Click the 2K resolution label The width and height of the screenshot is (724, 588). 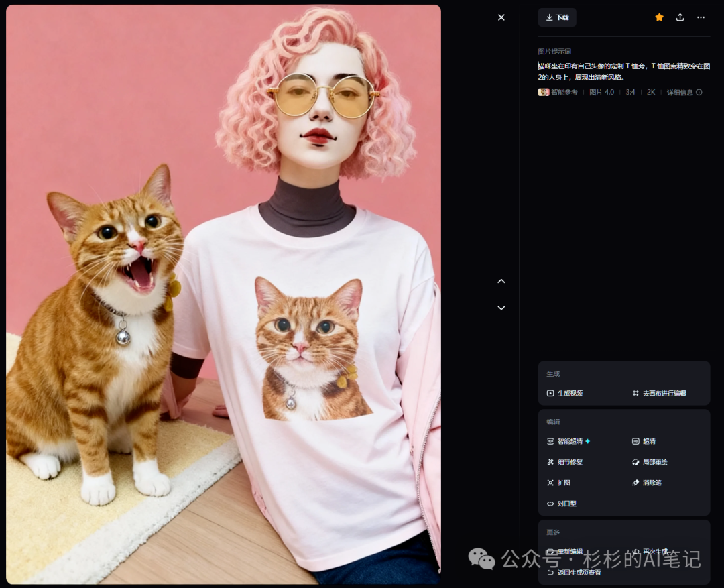tap(651, 92)
